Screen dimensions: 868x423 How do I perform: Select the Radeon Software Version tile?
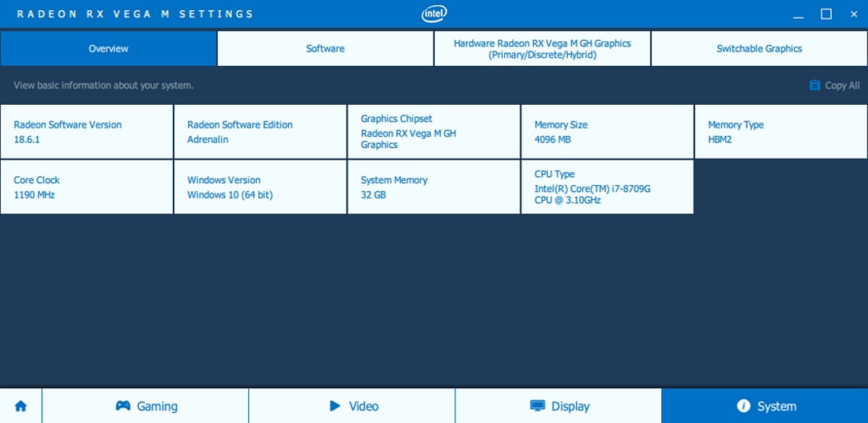point(87,132)
